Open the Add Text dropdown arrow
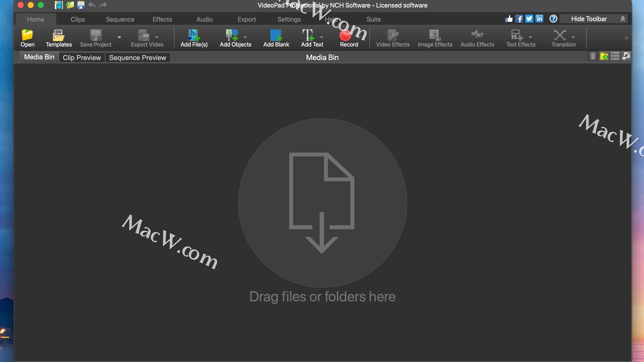The width and height of the screenshot is (644, 362). click(x=322, y=37)
